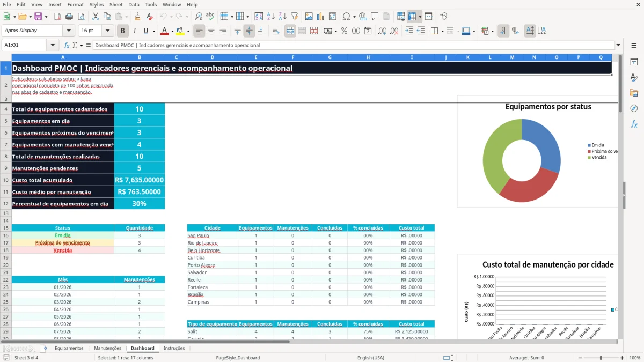The width and height of the screenshot is (644, 362).
Task: Open the Freeze Rows and Columns dropdown
Action: pyautogui.click(x=420, y=17)
